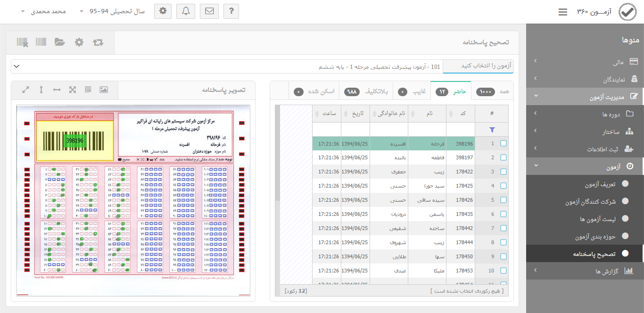644x313 pixels.
Task: Click the refresh retweet-style icon
Action: (98, 42)
